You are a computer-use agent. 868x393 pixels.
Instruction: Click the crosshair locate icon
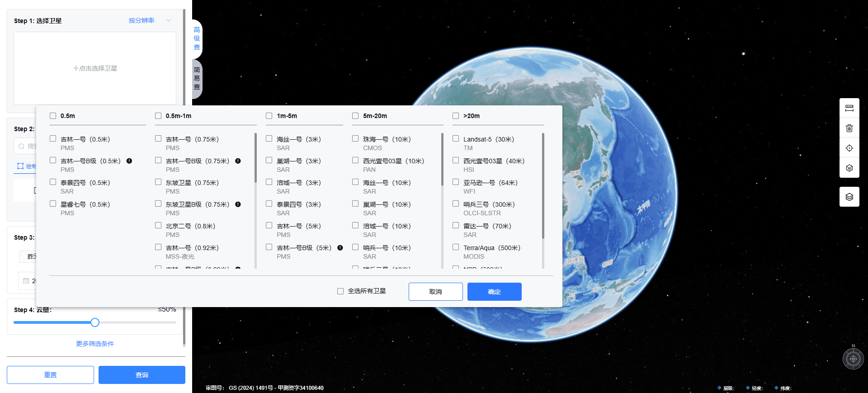pyautogui.click(x=849, y=148)
